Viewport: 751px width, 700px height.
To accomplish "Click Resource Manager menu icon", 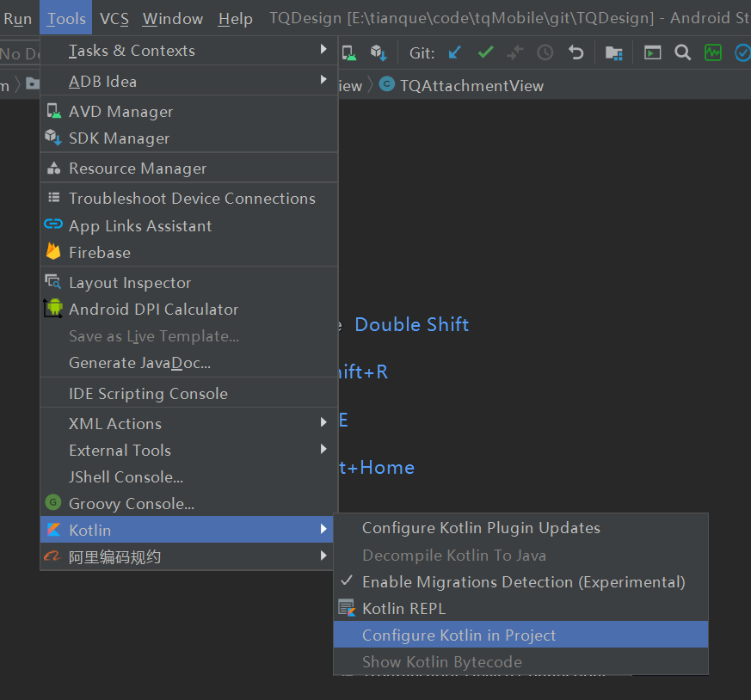I will click(x=53, y=168).
